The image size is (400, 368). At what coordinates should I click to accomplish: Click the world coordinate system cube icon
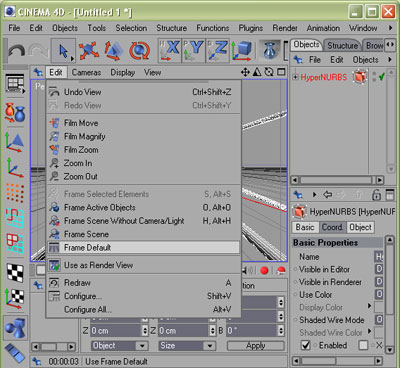242,51
